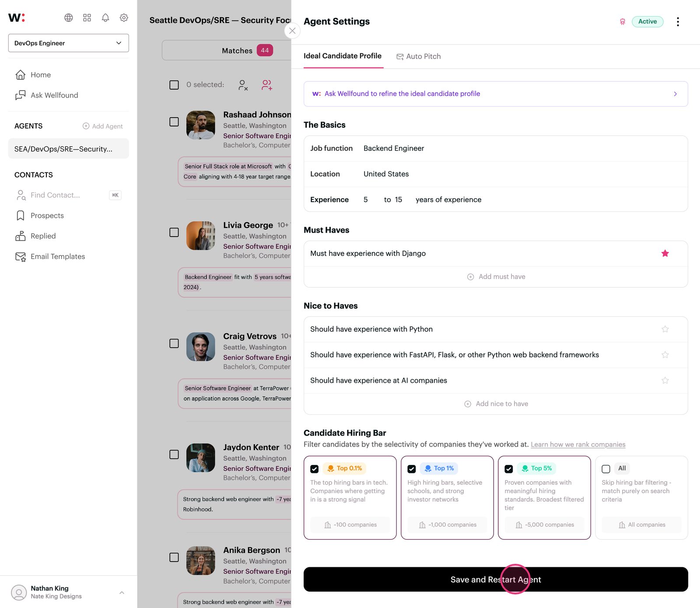This screenshot has height=608, width=700.
Task: Click the Active status badge
Action: [x=647, y=21]
